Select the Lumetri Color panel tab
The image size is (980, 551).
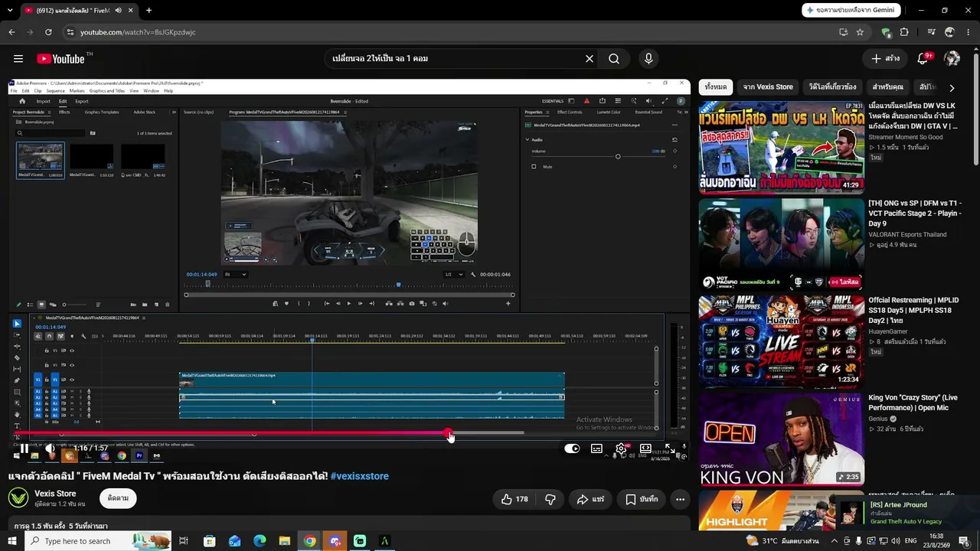click(x=609, y=112)
